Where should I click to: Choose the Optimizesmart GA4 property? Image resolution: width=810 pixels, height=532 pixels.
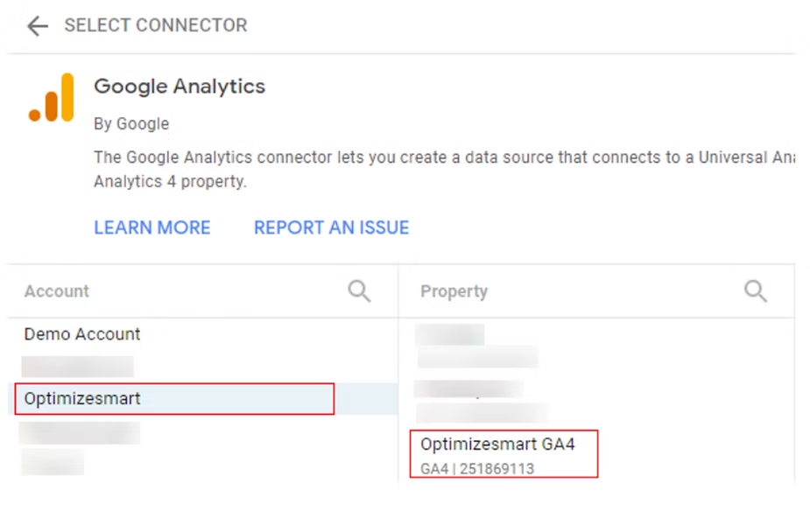coord(497,444)
